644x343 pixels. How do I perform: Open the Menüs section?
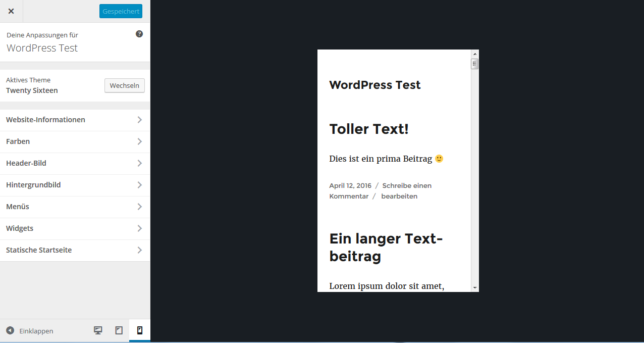(75, 207)
